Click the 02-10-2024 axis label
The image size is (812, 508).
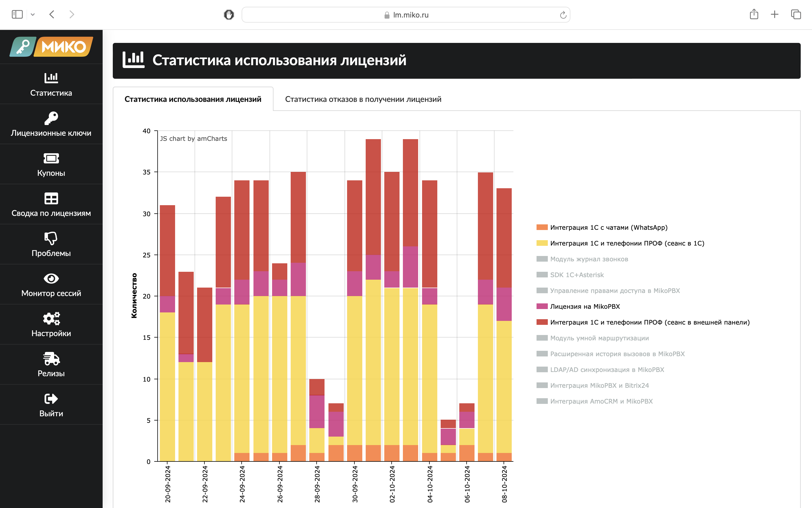392,484
